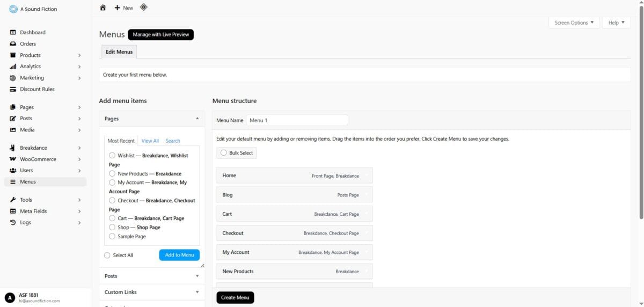Expand the Custom Links section

[x=151, y=292]
